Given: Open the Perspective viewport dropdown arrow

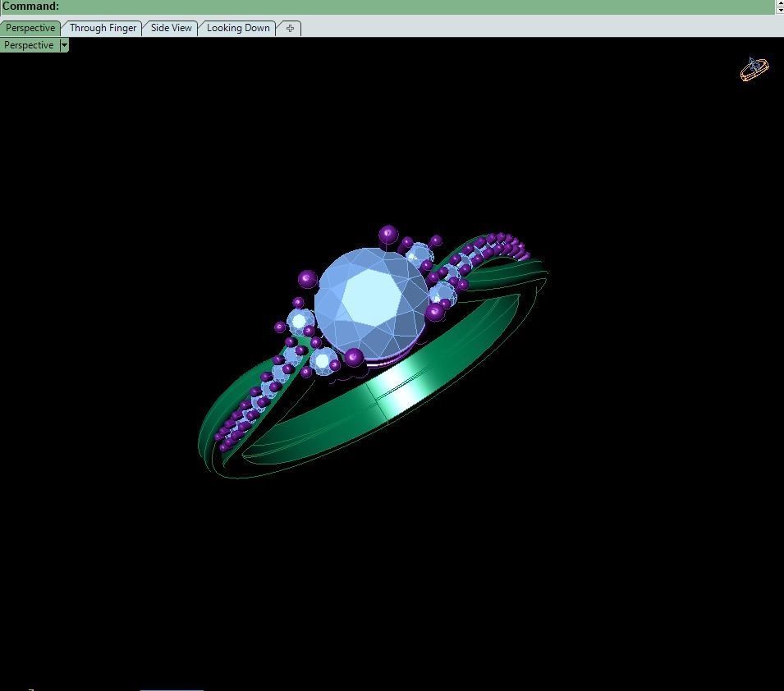Looking at the screenshot, I should (x=64, y=45).
